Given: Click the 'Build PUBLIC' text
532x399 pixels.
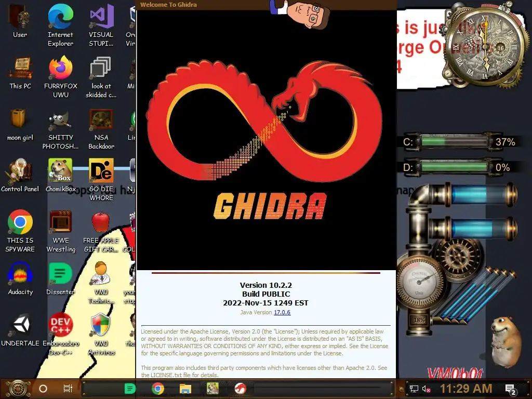Looking at the screenshot, I should (x=266, y=294).
